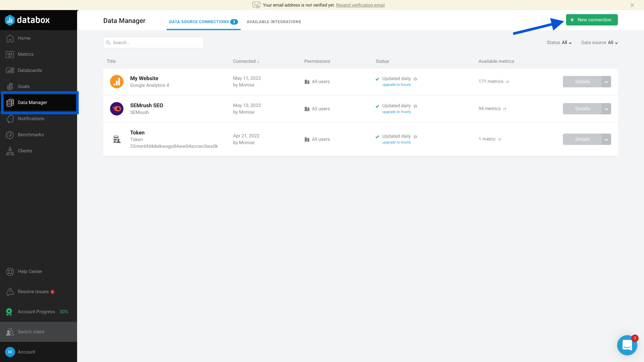The height and width of the screenshot is (362, 644).
Task: Click the Databox logo icon
Action: [x=10, y=20]
